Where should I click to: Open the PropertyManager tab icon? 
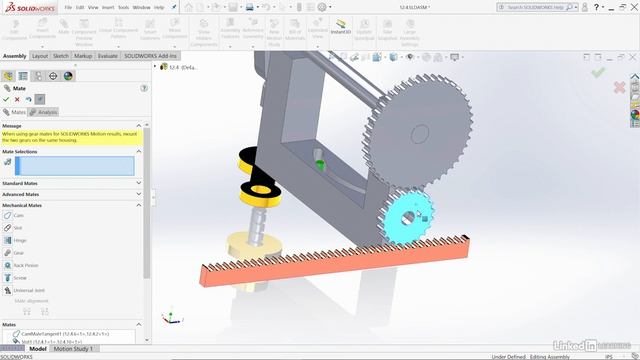click(x=23, y=76)
